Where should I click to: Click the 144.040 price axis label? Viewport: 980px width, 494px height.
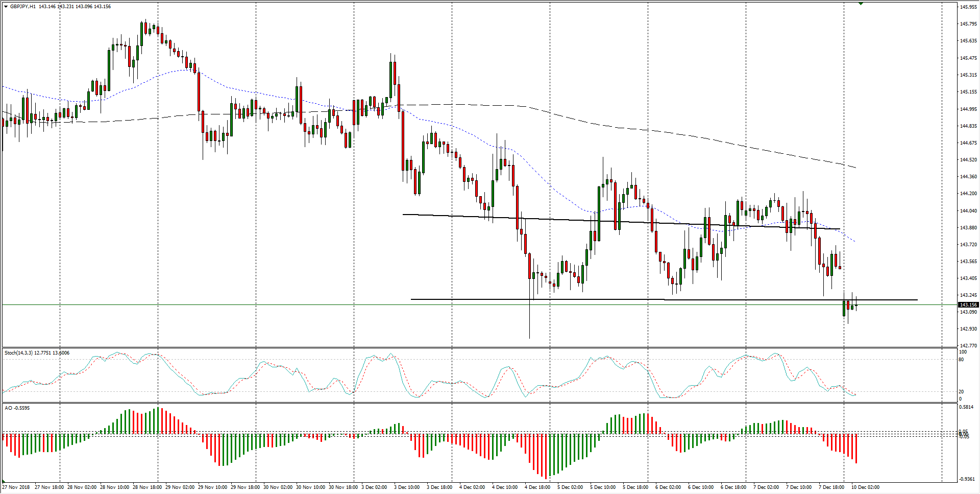coord(968,210)
